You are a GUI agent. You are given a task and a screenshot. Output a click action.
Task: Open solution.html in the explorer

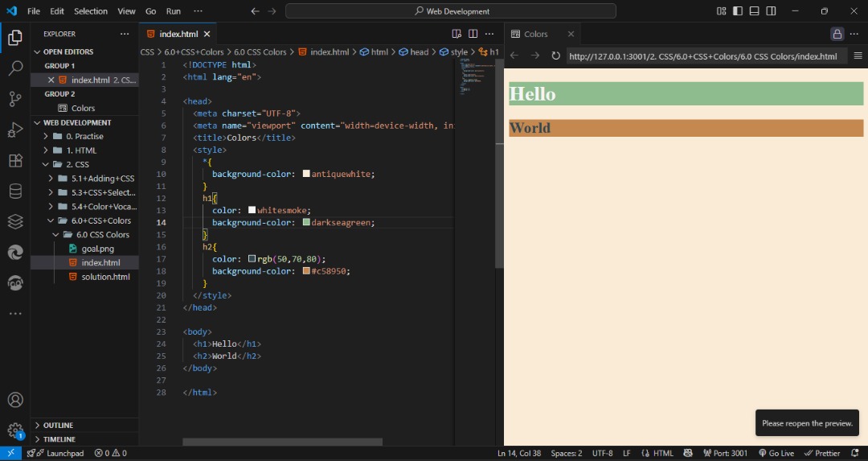(x=105, y=277)
